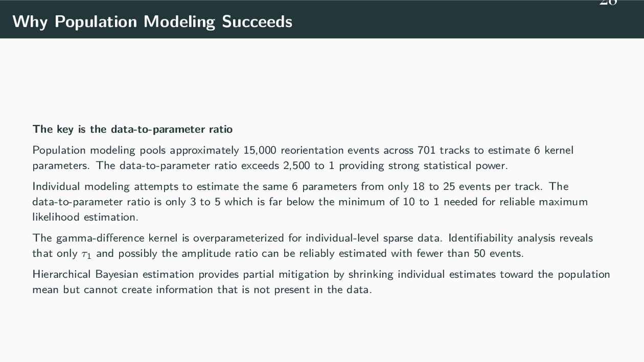Click the slide page number in header
Image resolution: width=644 pixels, height=362 pixels.
tap(608, 3)
